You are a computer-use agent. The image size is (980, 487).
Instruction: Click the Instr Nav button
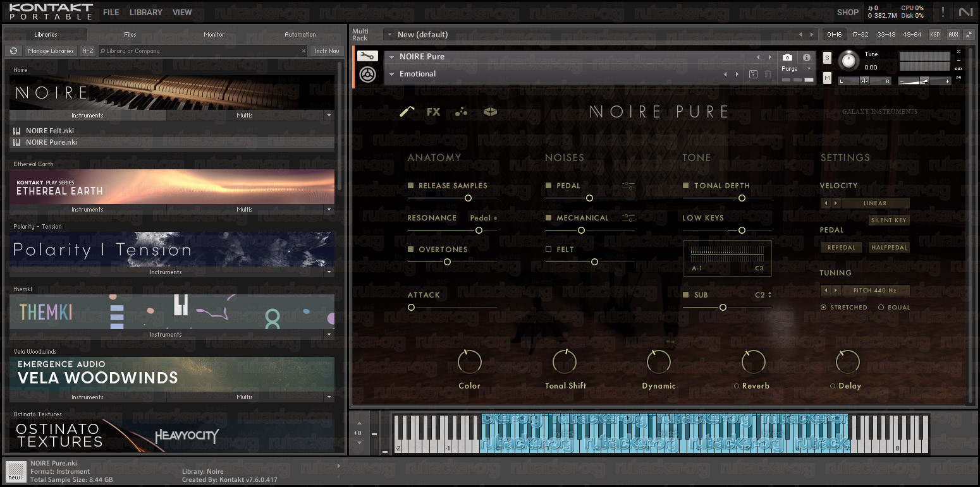(x=327, y=51)
